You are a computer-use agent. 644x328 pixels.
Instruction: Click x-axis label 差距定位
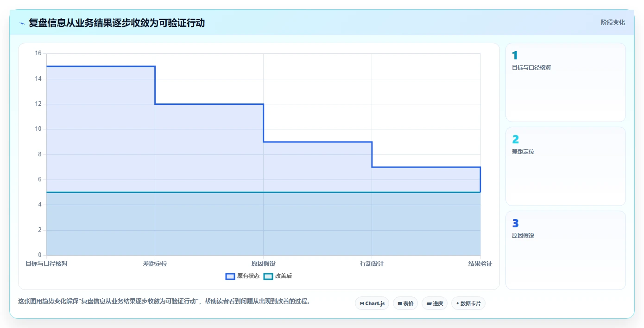[155, 264]
